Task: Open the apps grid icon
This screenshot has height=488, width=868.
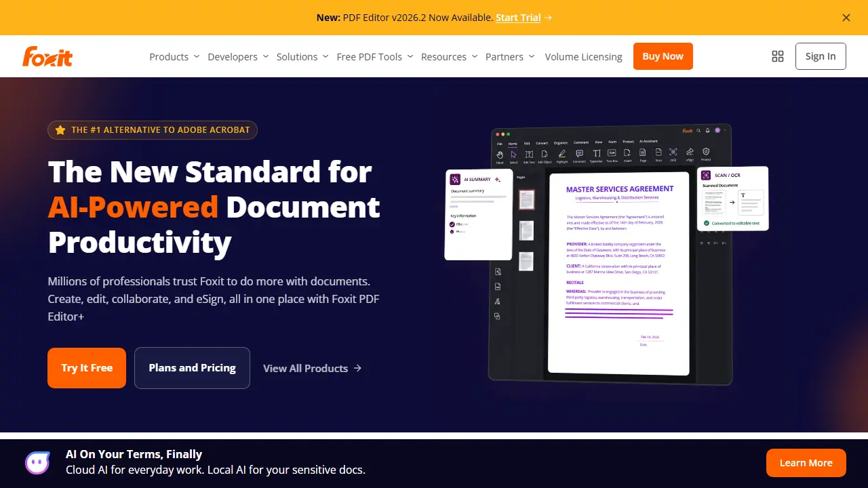Action: (x=778, y=56)
